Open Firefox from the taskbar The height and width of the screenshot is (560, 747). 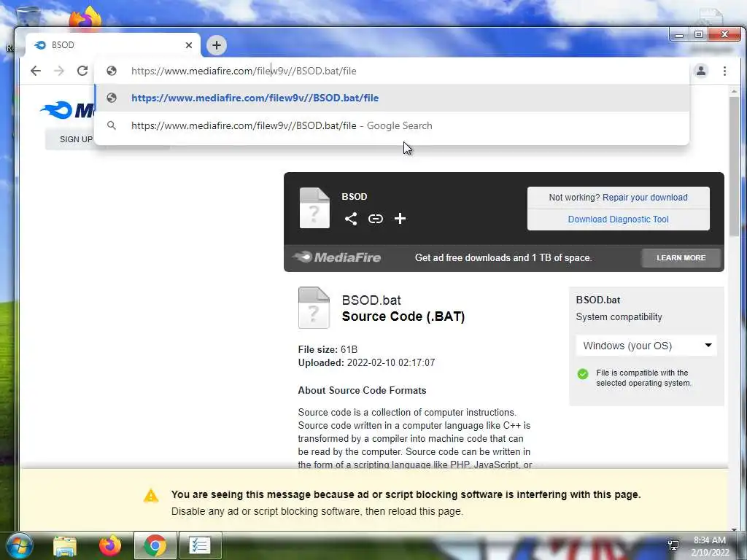[110, 545]
